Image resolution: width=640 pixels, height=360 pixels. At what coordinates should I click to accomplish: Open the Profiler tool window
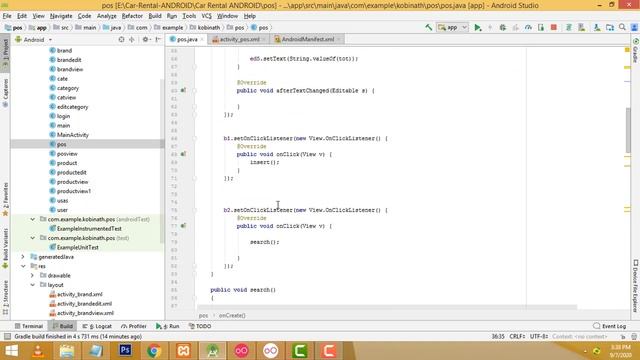(133, 326)
